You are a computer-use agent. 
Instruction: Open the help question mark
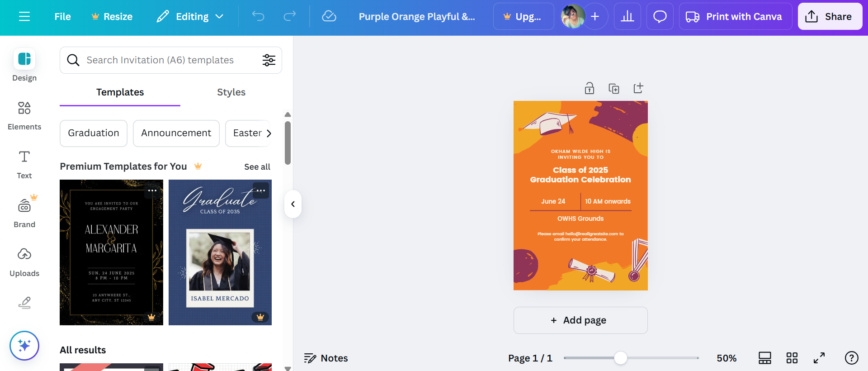pyautogui.click(x=852, y=358)
